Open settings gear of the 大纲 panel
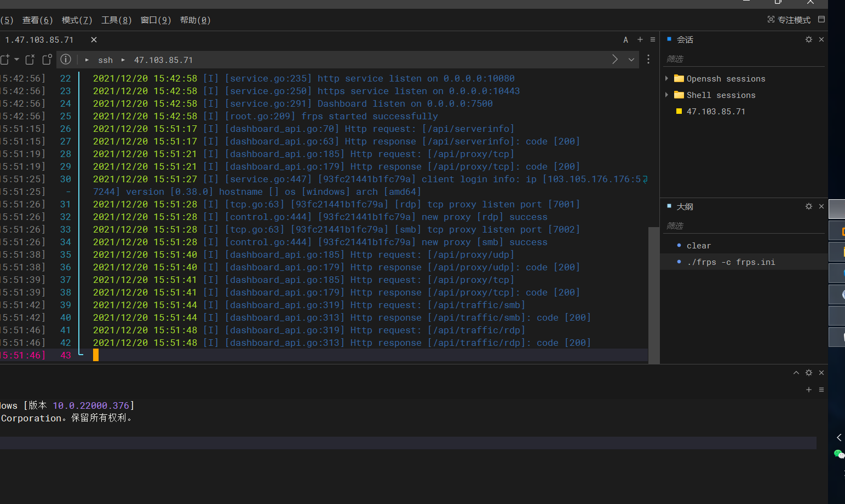The height and width of the screenshot is (504, 845). [809, 206]
